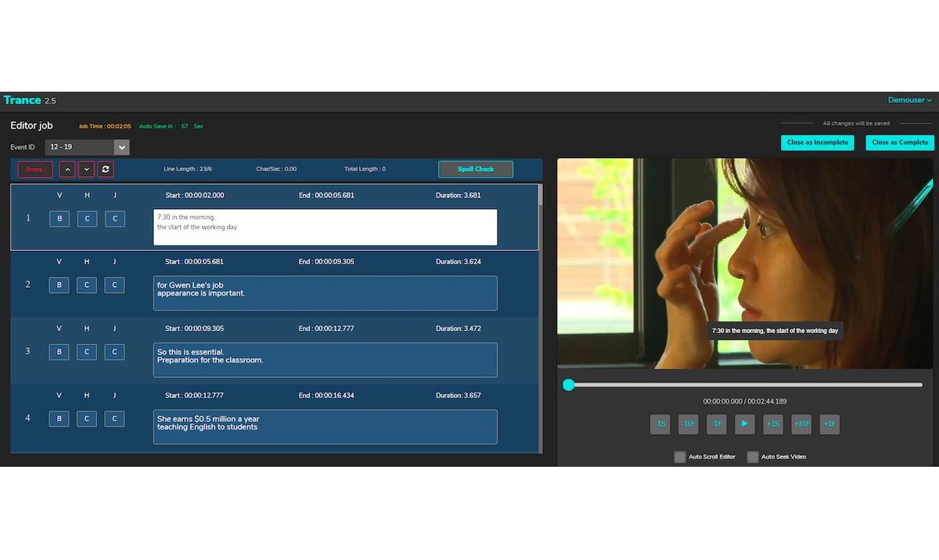Click inside the subtitle text for row 1
Viewport: 939px width, 560px height.
tap(325, 226)
